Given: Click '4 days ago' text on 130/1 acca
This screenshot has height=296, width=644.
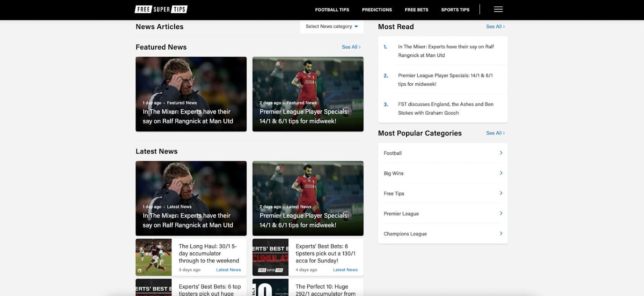Looking at the screenshot, I should [x=306, y=270].
